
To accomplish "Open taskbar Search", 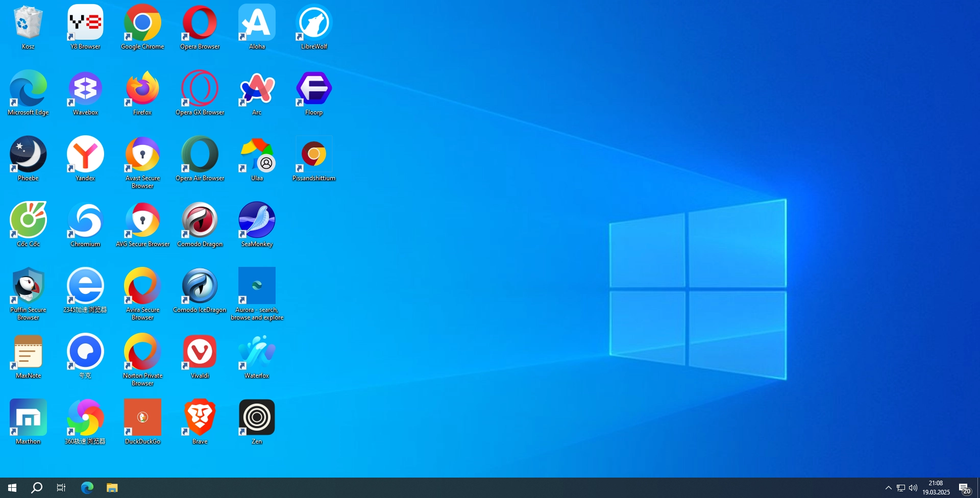I will pos(37,488).
